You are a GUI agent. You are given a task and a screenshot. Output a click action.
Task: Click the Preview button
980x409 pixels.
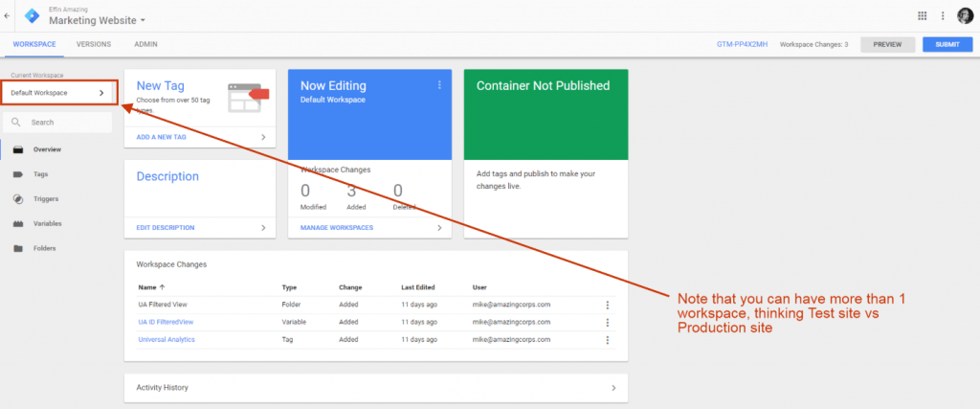[x=887, y=44]
